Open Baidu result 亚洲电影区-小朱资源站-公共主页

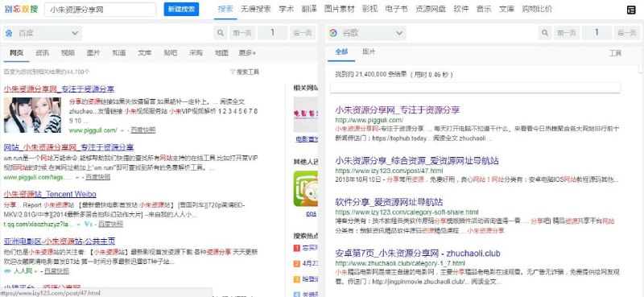(60, 241)
